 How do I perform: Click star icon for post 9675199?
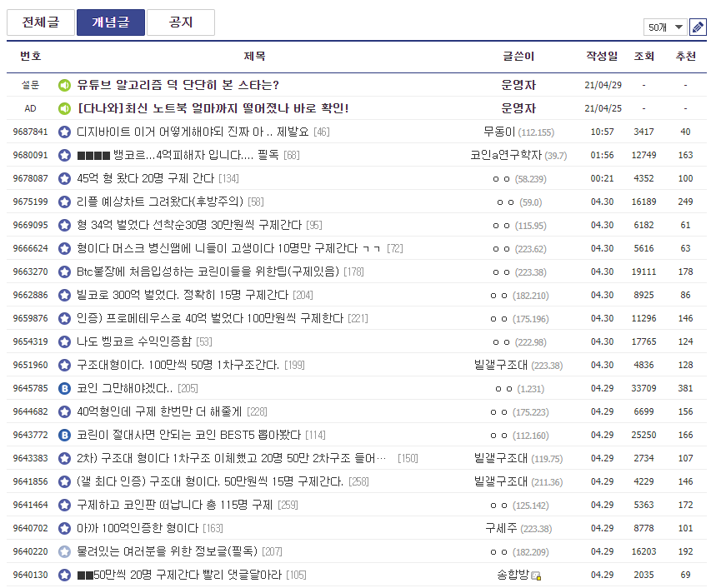[64, 202]
